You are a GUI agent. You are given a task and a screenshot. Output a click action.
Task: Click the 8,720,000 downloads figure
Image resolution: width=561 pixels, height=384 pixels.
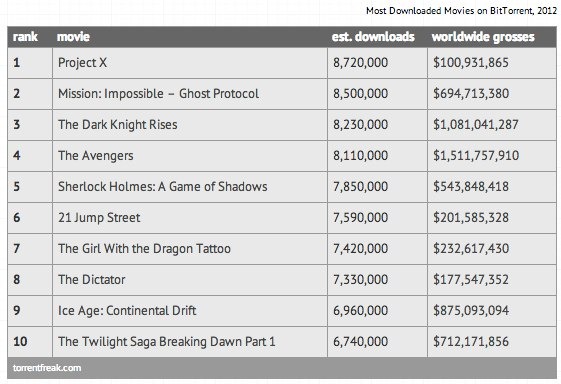(360, 63)
